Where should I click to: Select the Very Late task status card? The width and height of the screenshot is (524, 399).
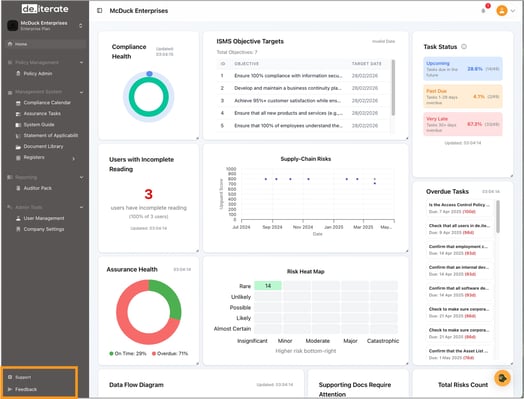pos(463,124)
